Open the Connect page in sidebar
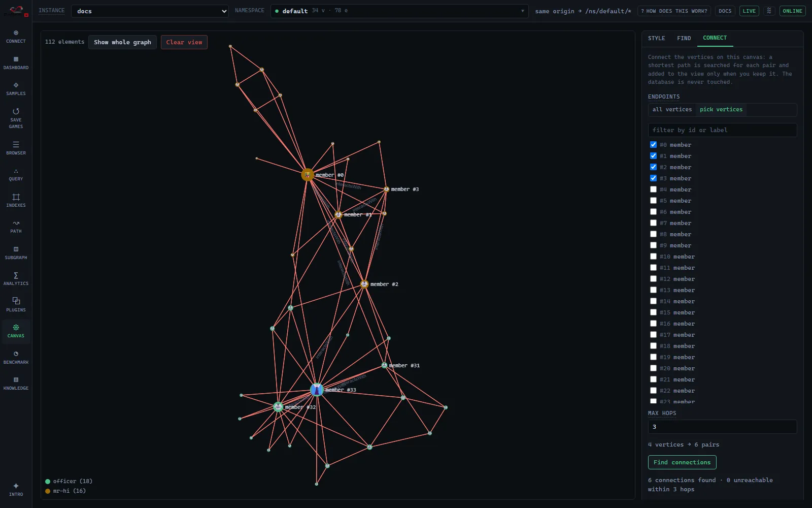The image size is (812, 508). (16, 37)
